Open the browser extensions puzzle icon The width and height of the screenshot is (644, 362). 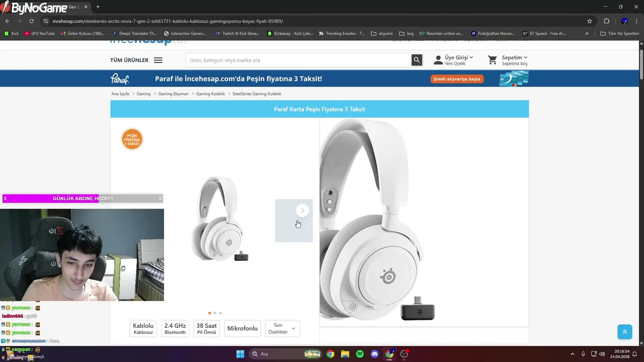click(x=606, y=21)
